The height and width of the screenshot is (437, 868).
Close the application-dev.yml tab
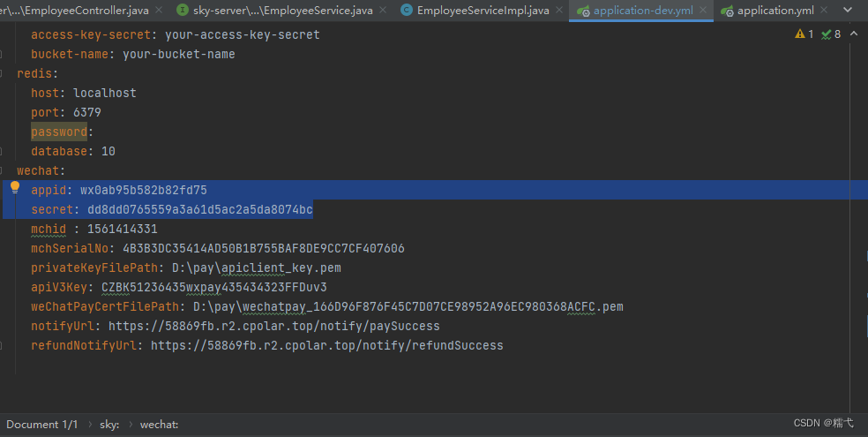[702, 10]
